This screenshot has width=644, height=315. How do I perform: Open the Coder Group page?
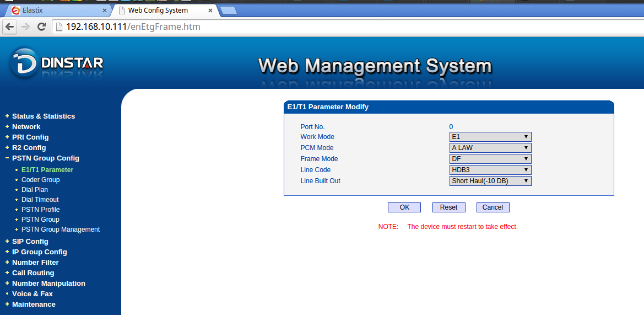[x=40, y=180]
